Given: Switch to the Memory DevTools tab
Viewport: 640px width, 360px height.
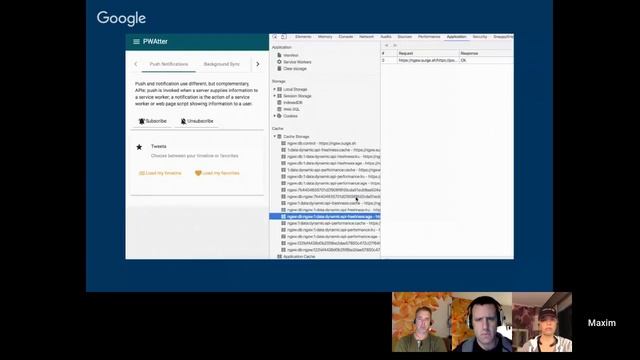Looking at the screenshot, I should pyautogui.click(x=325, y=37).
